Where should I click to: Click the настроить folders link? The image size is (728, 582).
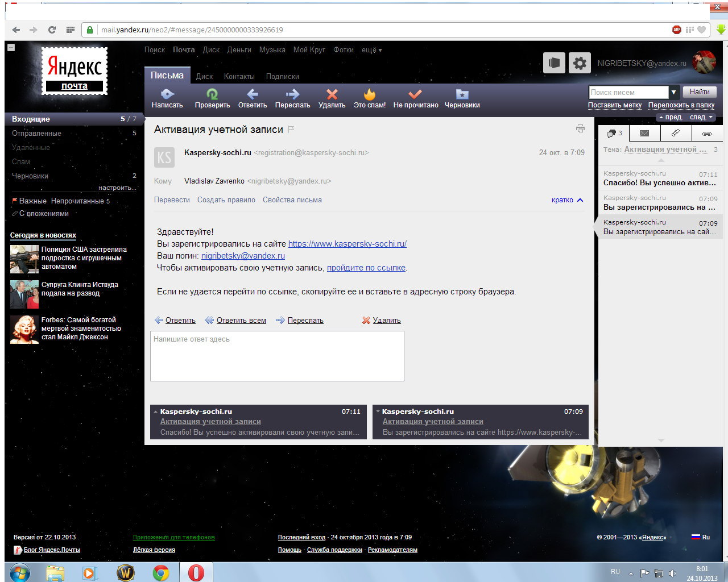[x=117, y=188]
